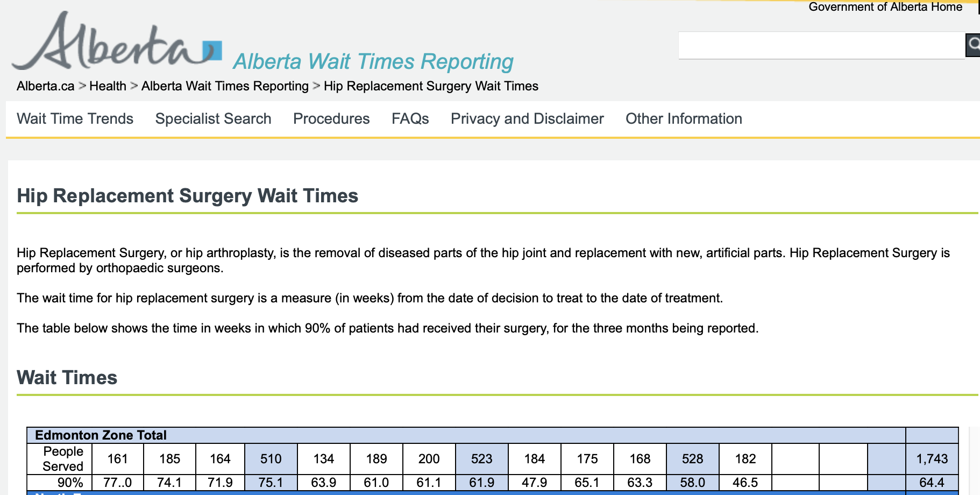This screenshot has height=495, width=980.
Task: Select the People Served cell 185
Action: [170, 459]
